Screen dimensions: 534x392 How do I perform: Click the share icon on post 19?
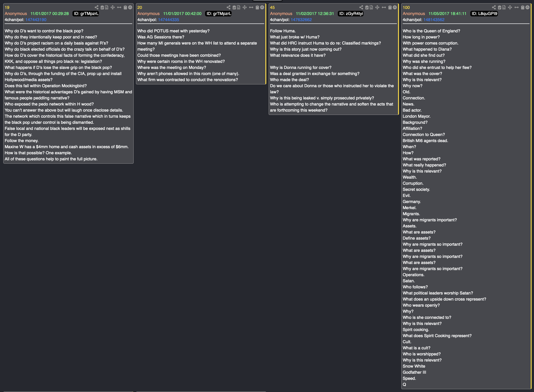click(97, 7)
